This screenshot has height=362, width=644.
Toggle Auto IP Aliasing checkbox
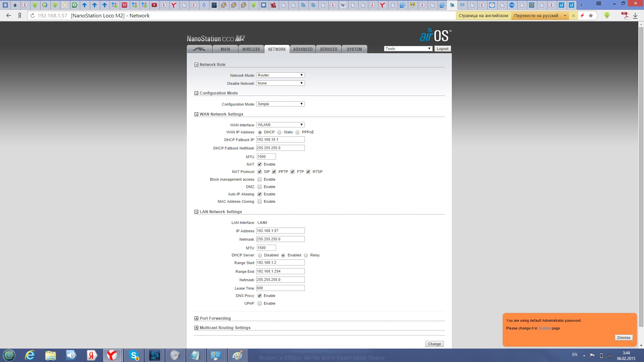260,194
